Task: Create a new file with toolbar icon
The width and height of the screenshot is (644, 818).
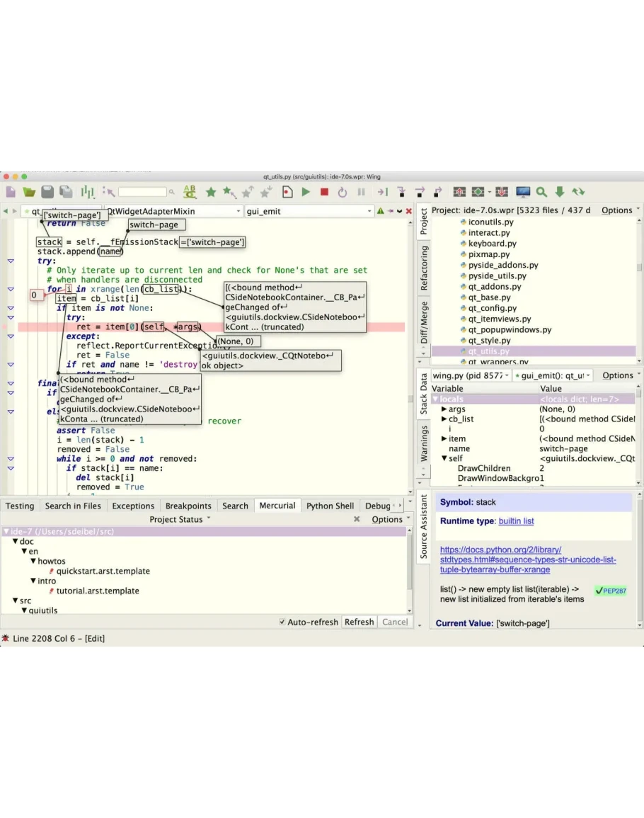Action: 11,192
